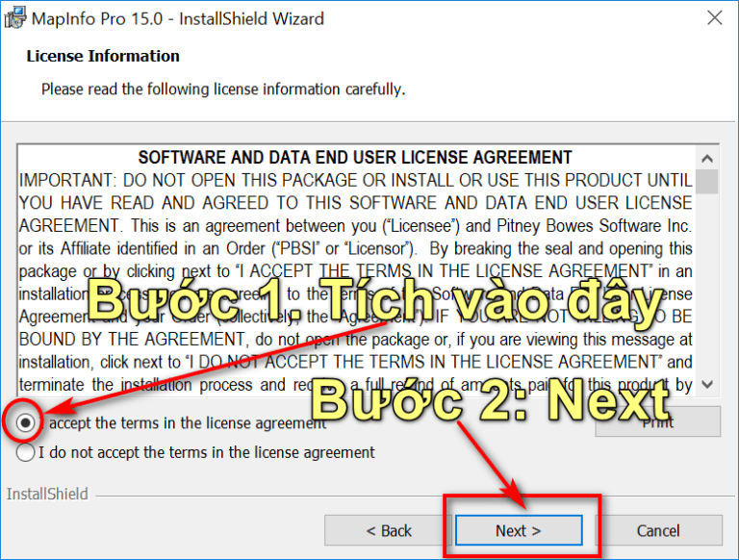Click the 'SOFTWARE AND DATA END USER LICENSE AGREEMENT' heading
Image resolution: width=739 pixels, height=560 pixels.
tap(355, 157)
